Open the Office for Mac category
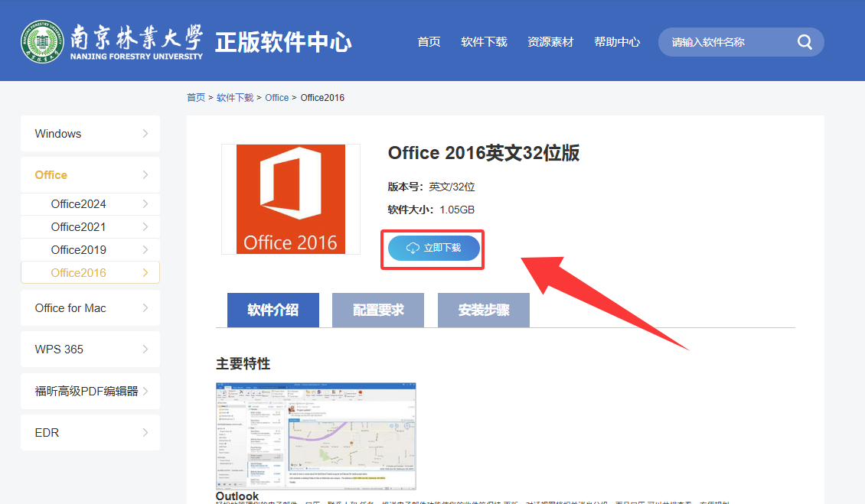The width and height of the screenshot is (865, 504). (x=90, y=307)
